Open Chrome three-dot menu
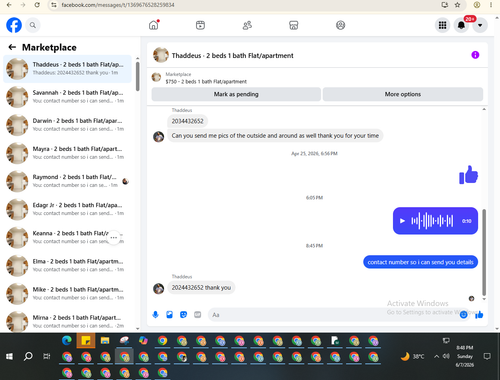 (491, 5)
